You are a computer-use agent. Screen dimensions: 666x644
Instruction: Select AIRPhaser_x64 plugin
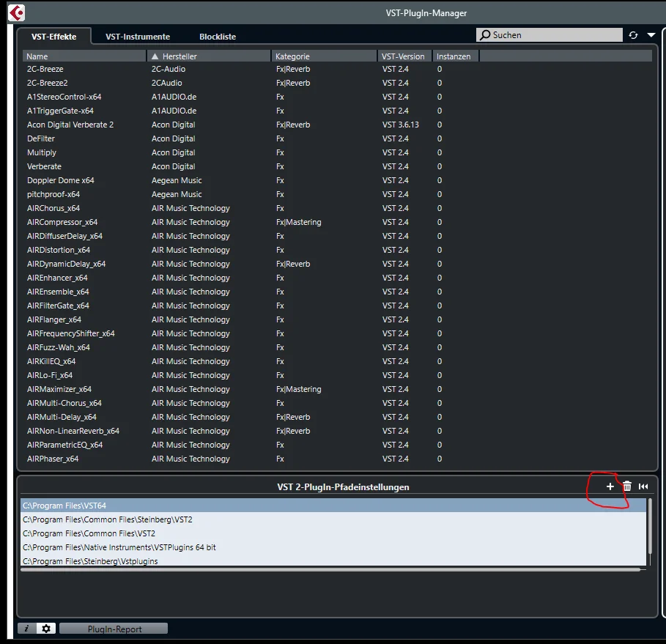click(338, 459)
